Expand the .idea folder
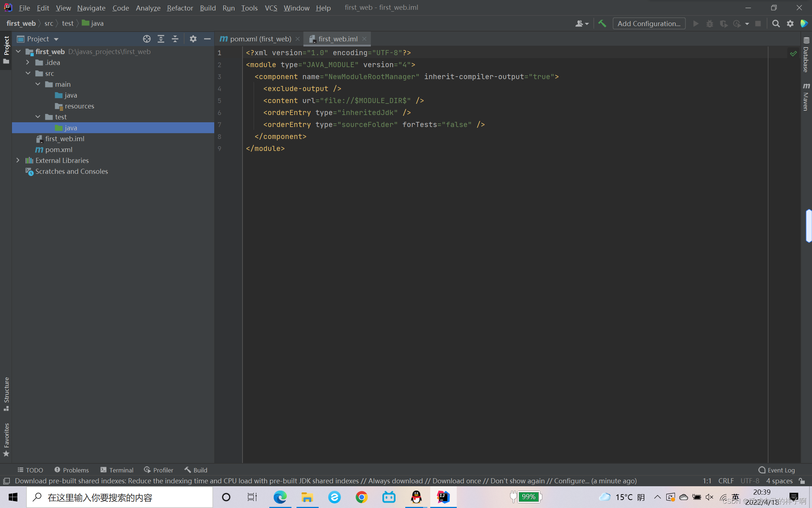This screenshot has height=508, width=812. pos(28,62)
